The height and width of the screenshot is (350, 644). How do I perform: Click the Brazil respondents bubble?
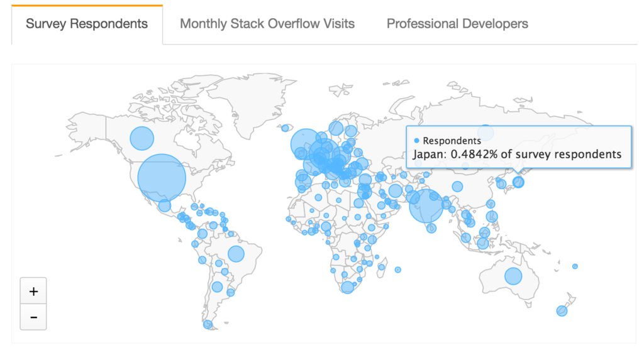pos(236,253)
